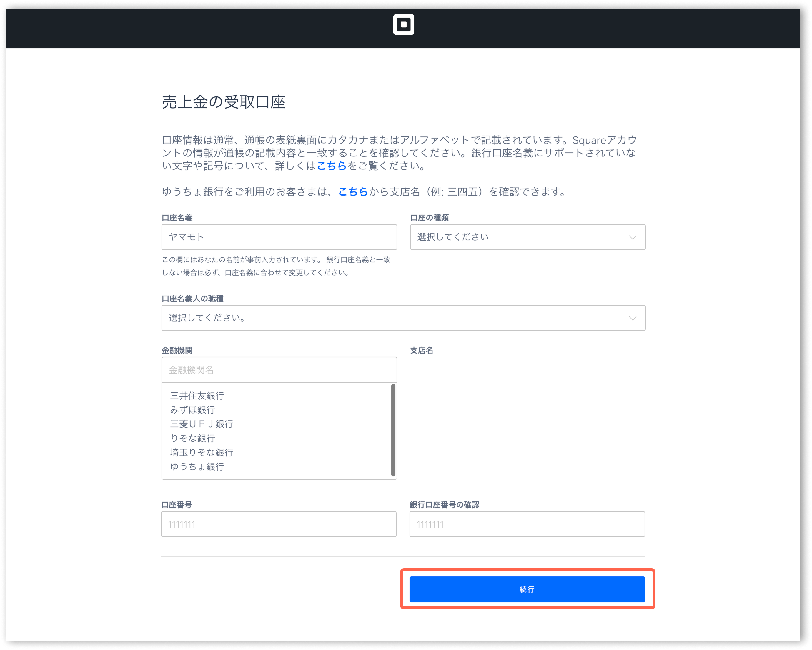The width and height of the screenshot is (812, 650).
Task: Click the bank list scrollbar
Action: click(x=393, y=430)
